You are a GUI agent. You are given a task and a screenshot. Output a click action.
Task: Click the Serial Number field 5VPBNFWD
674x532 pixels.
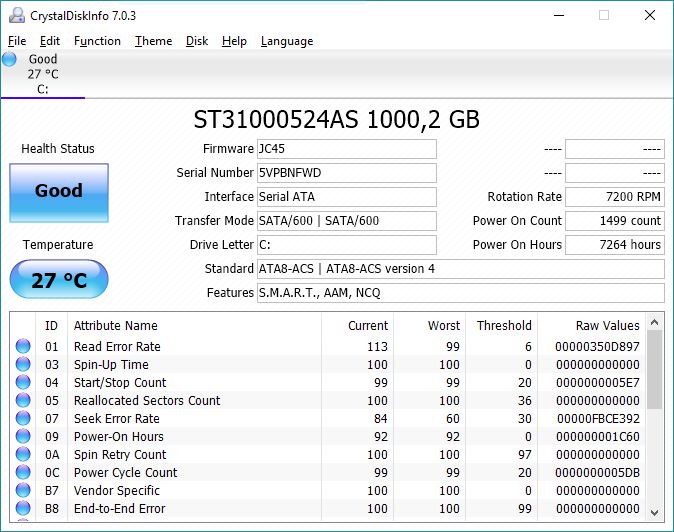347,173
